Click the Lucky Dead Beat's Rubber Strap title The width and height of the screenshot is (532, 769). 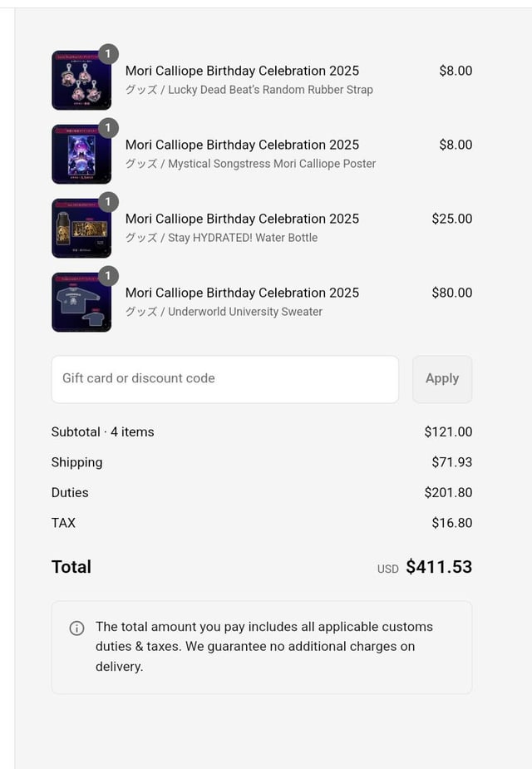249,90
